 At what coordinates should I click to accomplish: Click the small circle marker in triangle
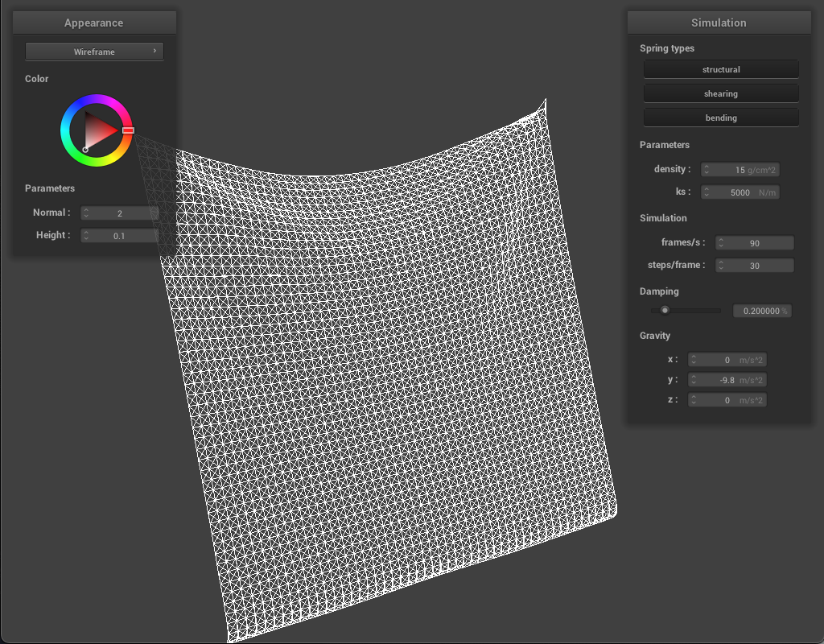(85, 150)
